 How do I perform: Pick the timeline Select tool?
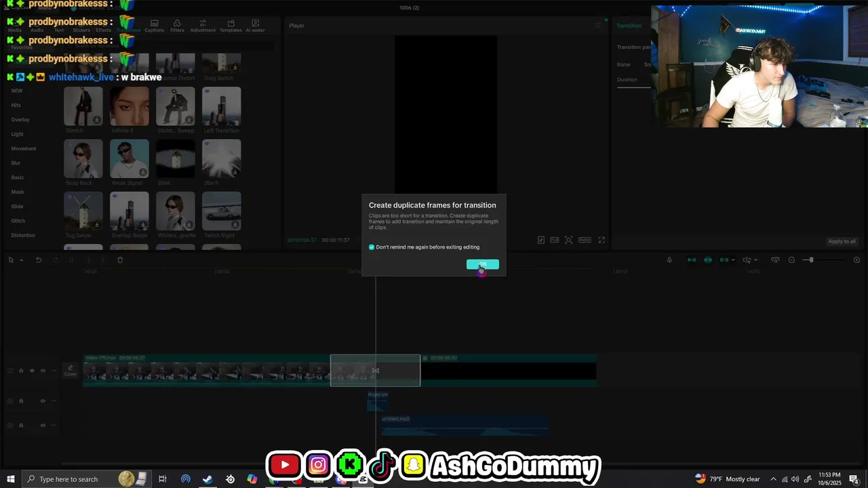[x=12, y=260]
